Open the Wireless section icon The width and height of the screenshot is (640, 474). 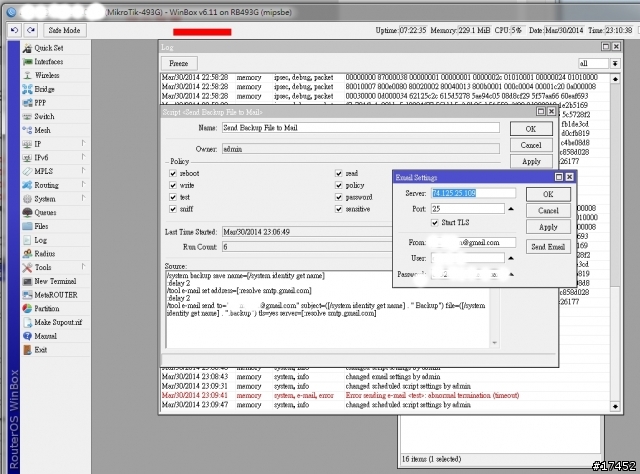pos(27,76)
